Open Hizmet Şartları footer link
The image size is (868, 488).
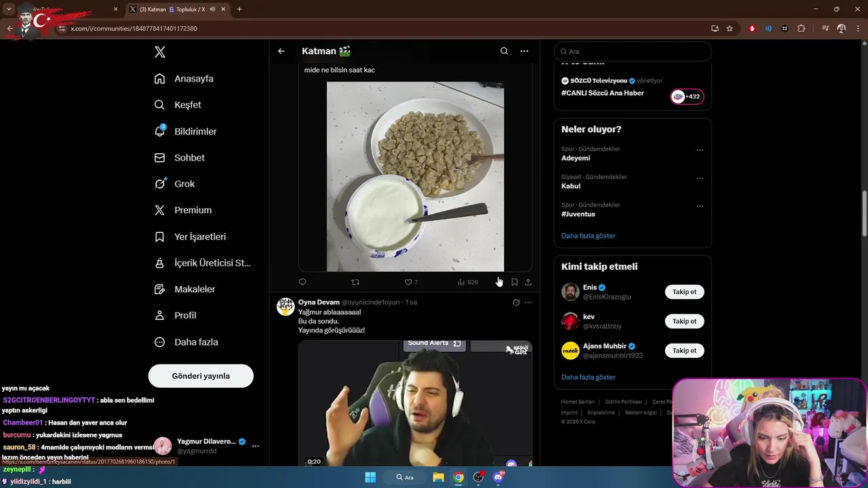tap(578, 402)
